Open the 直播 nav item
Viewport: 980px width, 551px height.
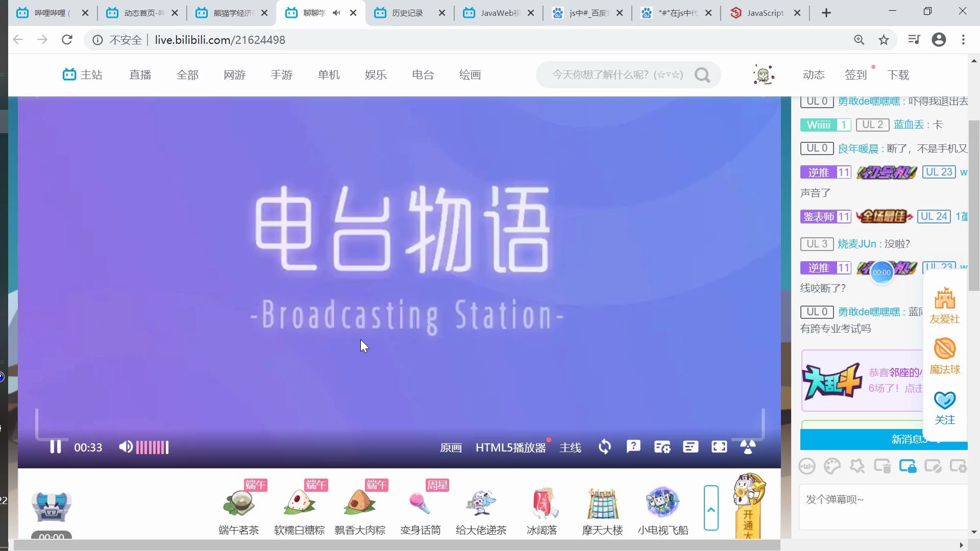coord(140,75)
